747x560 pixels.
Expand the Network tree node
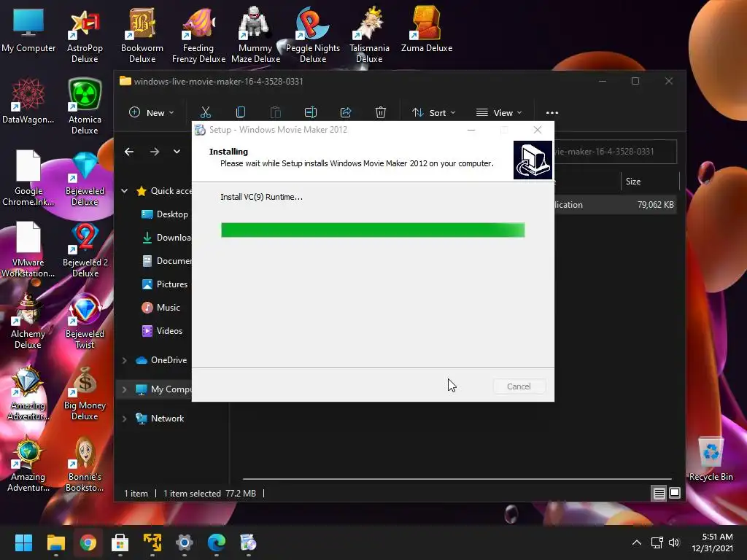124,419
